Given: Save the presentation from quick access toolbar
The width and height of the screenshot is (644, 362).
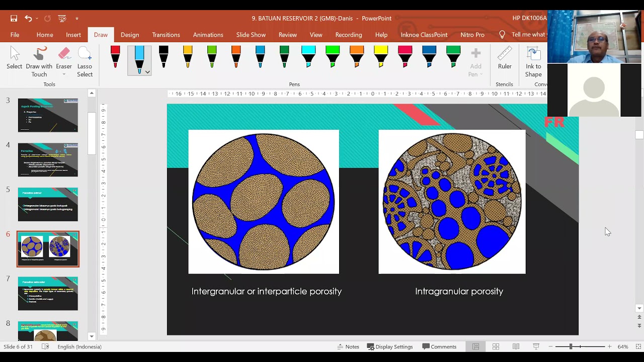Looking at the screenshot, I should [14, 19].
